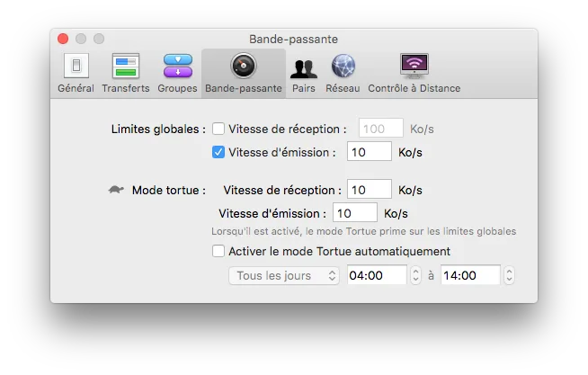The width and height of the screenshot is (588, 375).
Task: Click the global reception speed field 100
Action: [381, 129]
